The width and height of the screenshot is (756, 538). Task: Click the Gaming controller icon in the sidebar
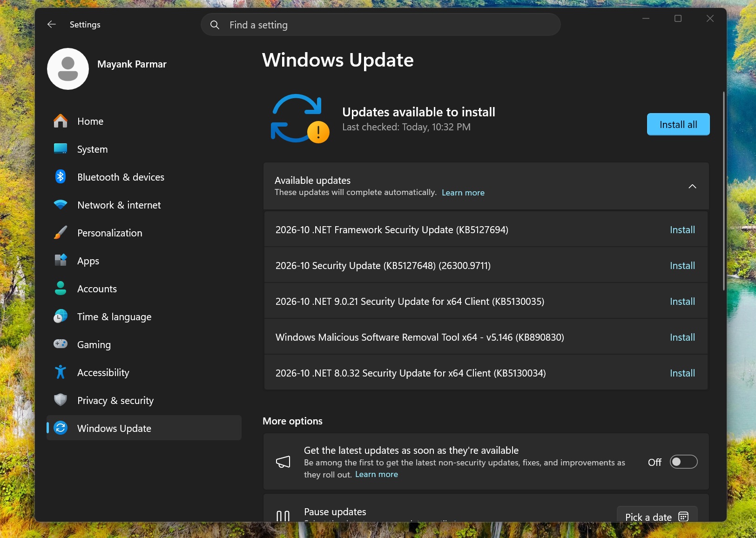click(61, 344)
